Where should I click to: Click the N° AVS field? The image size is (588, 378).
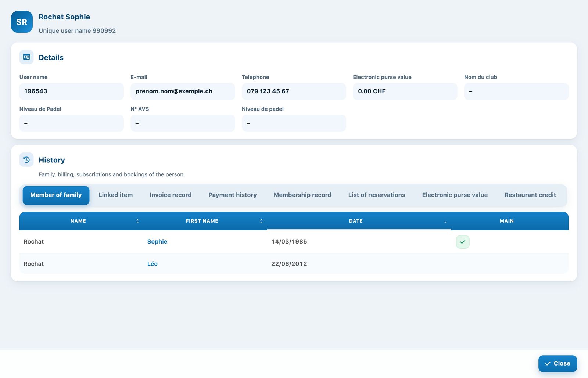tap(183, 123)
